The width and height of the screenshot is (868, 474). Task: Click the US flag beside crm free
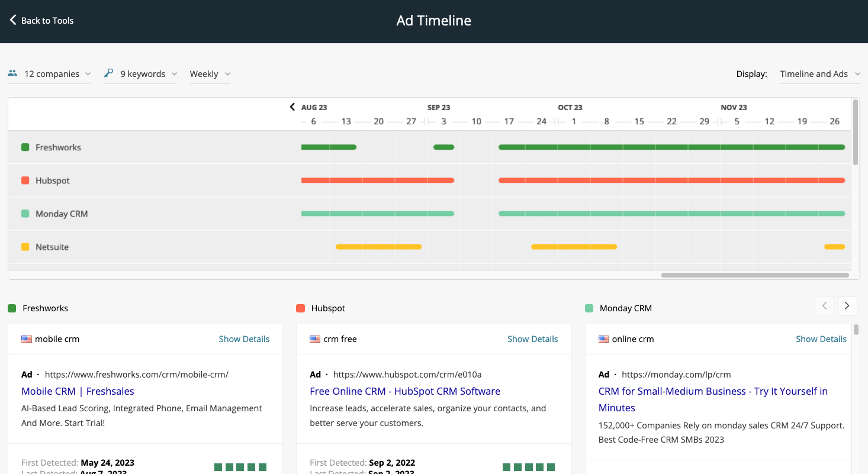coord(315,339)
